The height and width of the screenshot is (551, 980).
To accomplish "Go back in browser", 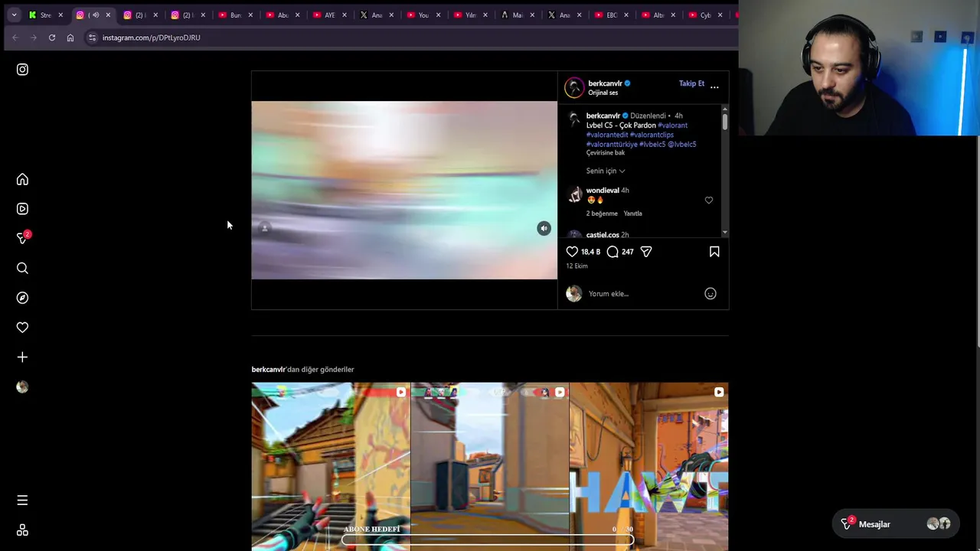I will 15,37.
